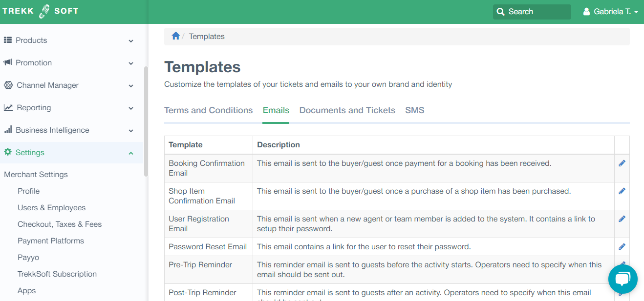This screenshot has height=301, width=644.
Task: Open Payment Platforms settings page
Action: pyautogui.click(x=51, y=241)
